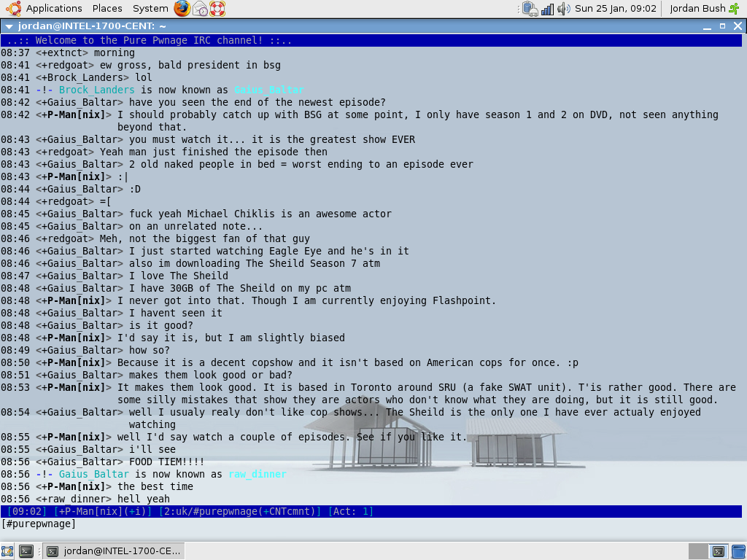Click the cyan Brock_Landers nick-change name
The width and height of the screenshot is (747, 560).
coord(97,90)
